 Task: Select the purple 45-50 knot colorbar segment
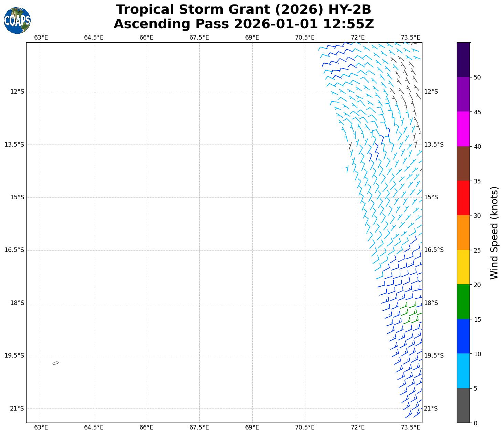(x=463, y=94)
